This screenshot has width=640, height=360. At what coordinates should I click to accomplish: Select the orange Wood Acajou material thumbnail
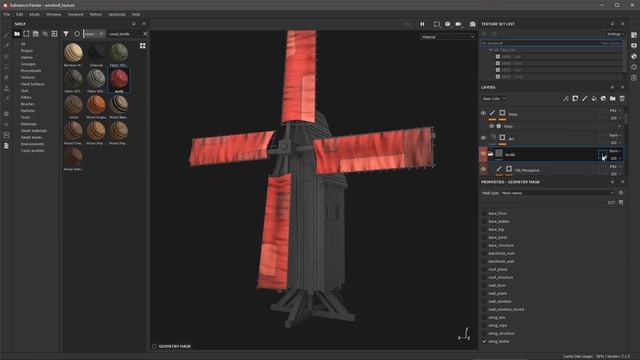[x=96, y=105]
